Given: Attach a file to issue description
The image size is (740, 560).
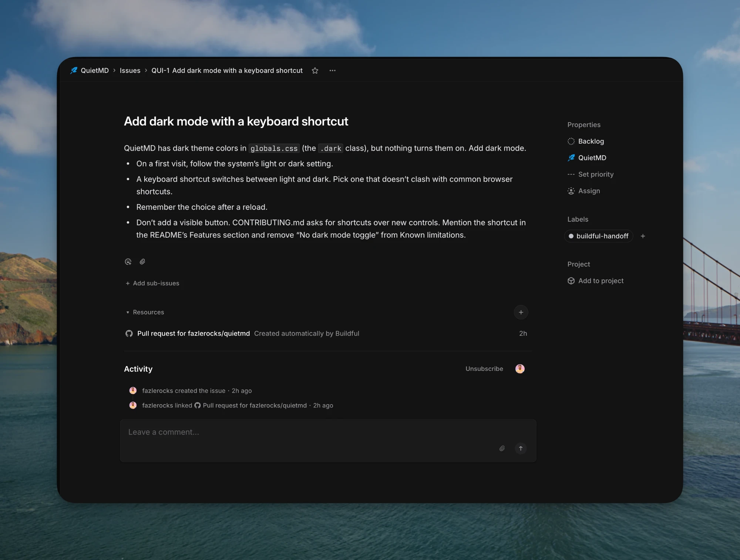Looking at the screenshot, I should (142, 262).
